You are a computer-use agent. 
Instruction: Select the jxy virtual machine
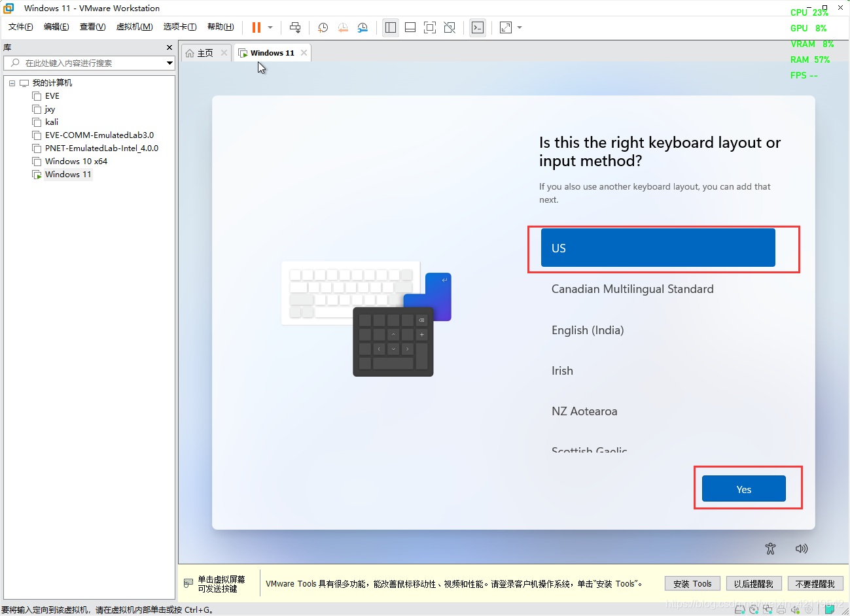[50, 109]
